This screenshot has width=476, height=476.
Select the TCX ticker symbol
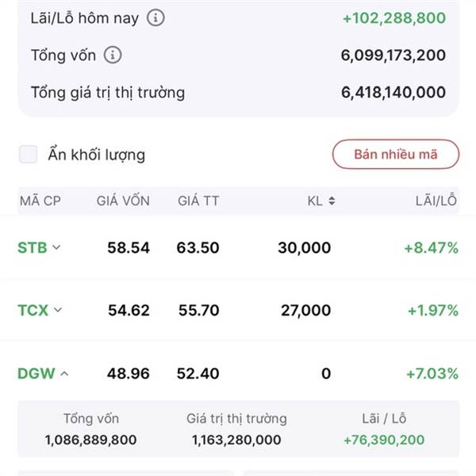(33, 310)
